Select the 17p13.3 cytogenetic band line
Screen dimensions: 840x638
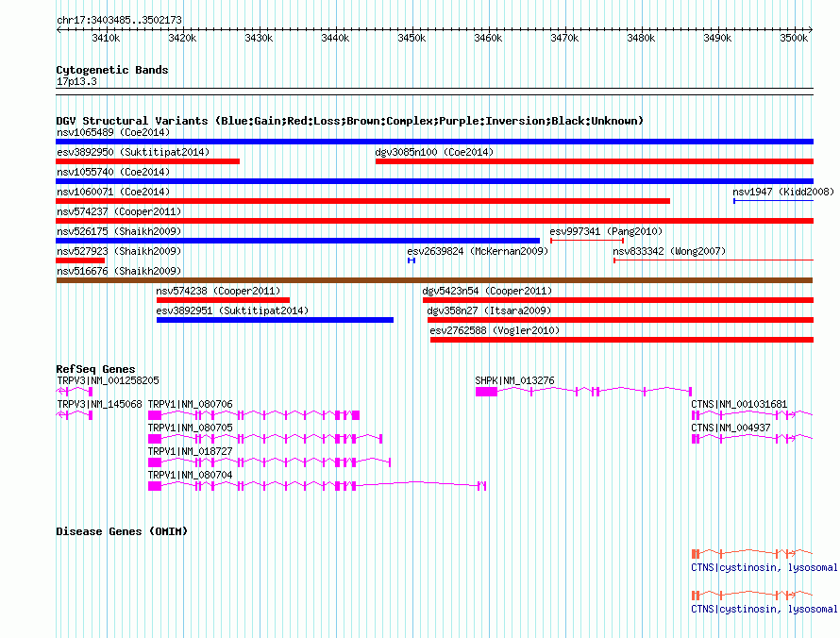pos(434,92)
